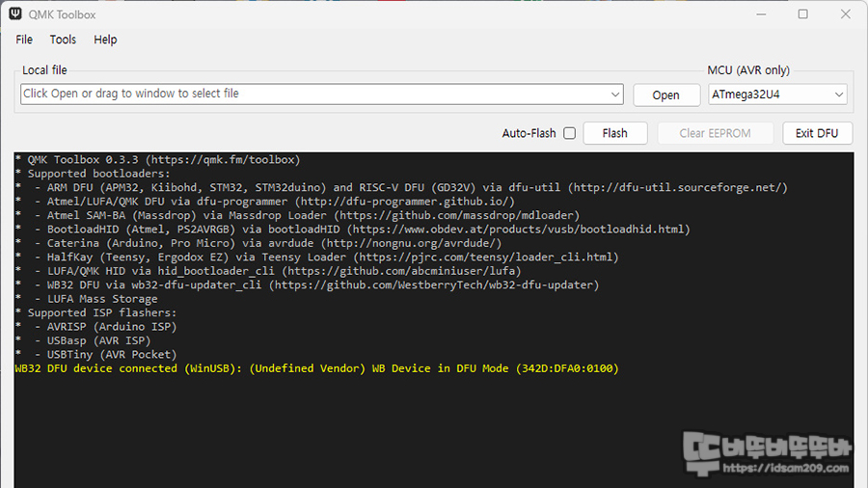Click the 'Supported ISP flashers:' log line
868x488 pixels.
coord(95,312)
